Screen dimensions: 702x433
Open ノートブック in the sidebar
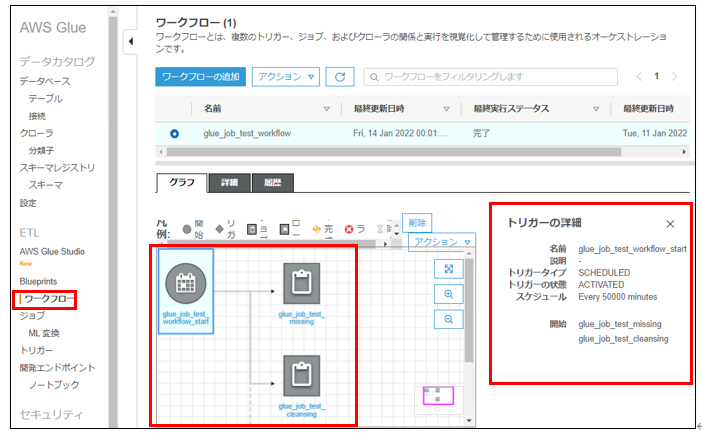[x=54, y=385]
